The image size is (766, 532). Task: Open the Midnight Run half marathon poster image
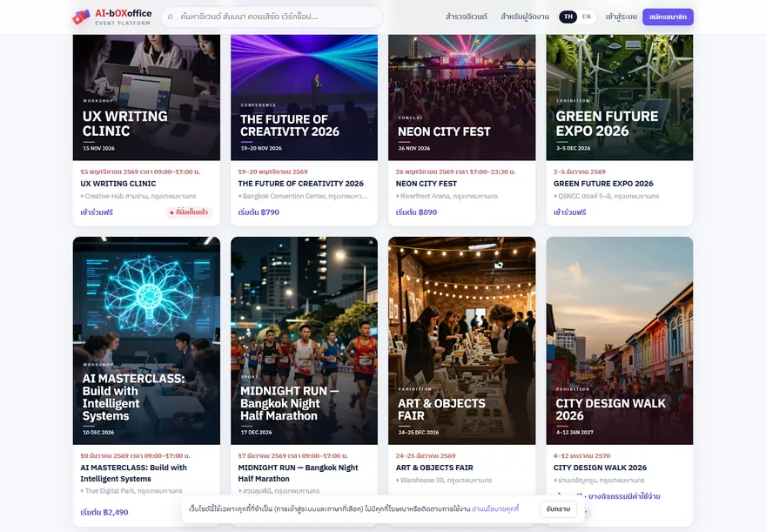[304, 340]
